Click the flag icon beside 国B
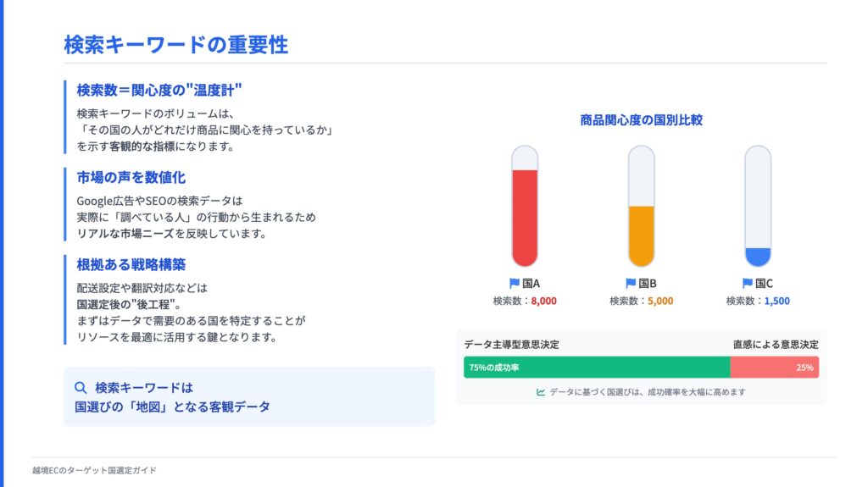Viewport: 868px width, 487px height. (x=631, y=284)
